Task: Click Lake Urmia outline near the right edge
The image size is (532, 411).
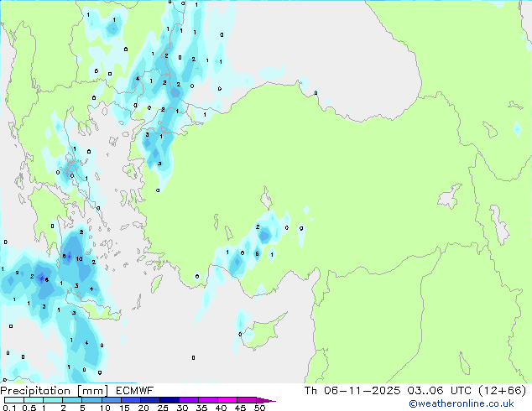Action: pos(500,225)
